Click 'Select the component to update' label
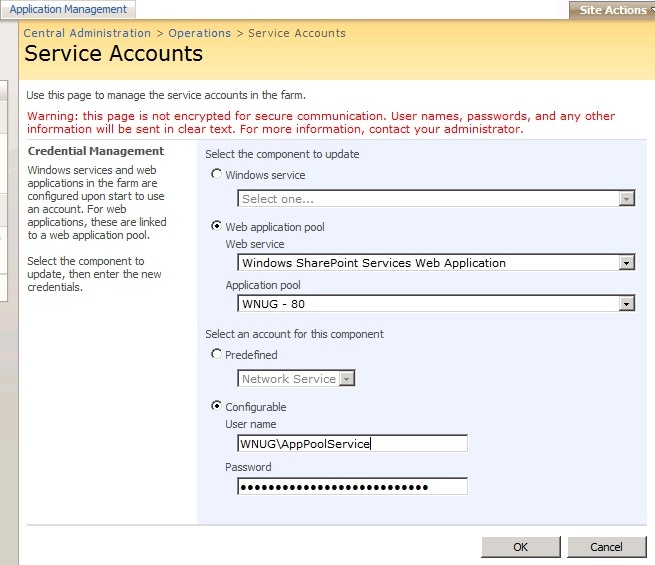 282,154
